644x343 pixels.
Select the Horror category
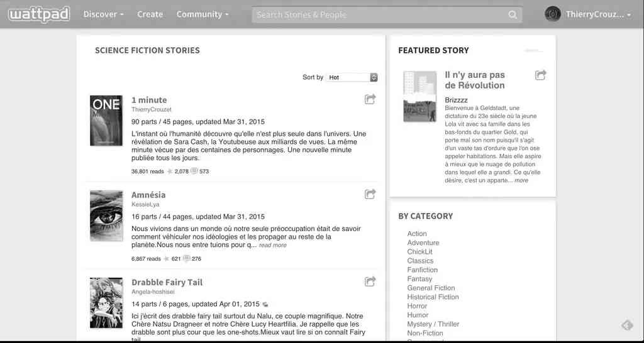pos(417,306)
